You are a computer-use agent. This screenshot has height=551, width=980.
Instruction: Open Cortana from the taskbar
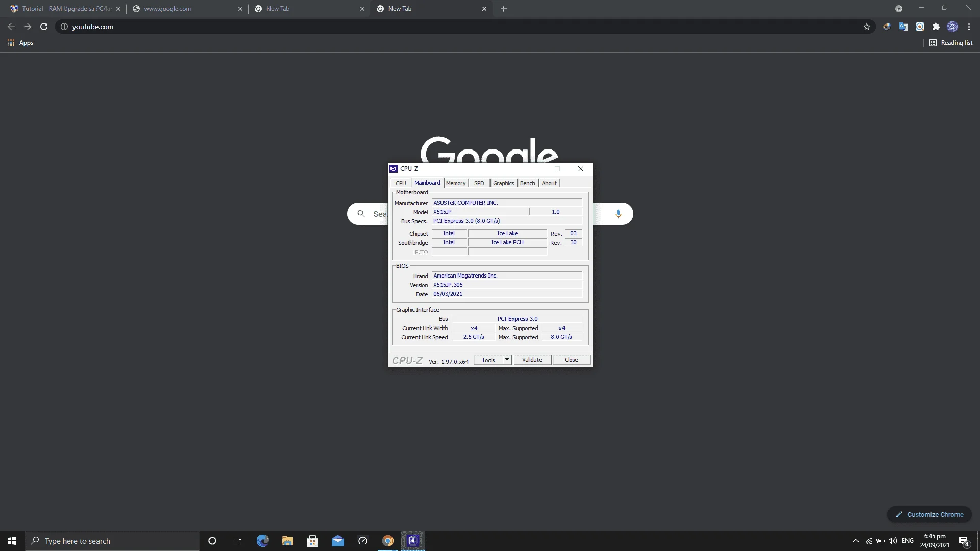(x=212, y=541)
